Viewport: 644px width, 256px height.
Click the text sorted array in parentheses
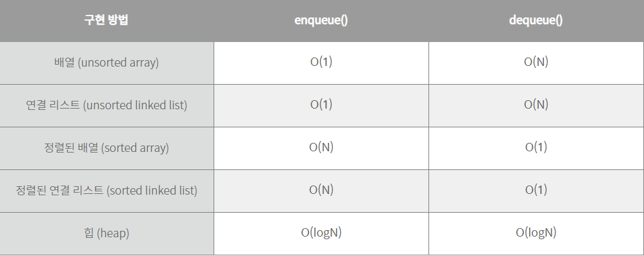click(x=135, y=148)
